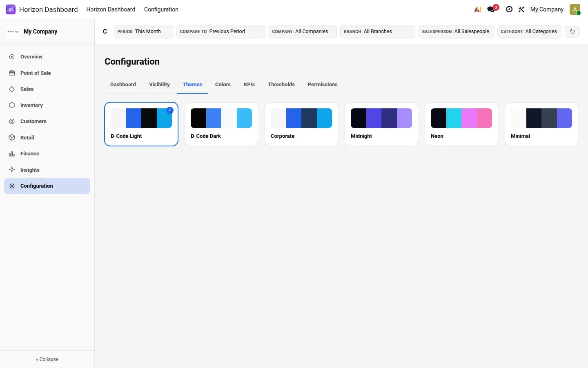
Task: Click the Corporate theme color palette
Action: point(301,118)
